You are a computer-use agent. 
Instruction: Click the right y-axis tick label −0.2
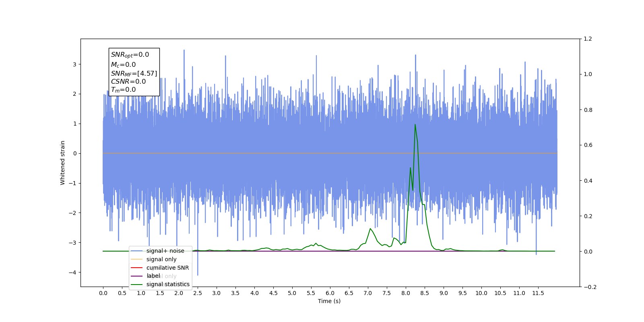click(x=590, y=287)
